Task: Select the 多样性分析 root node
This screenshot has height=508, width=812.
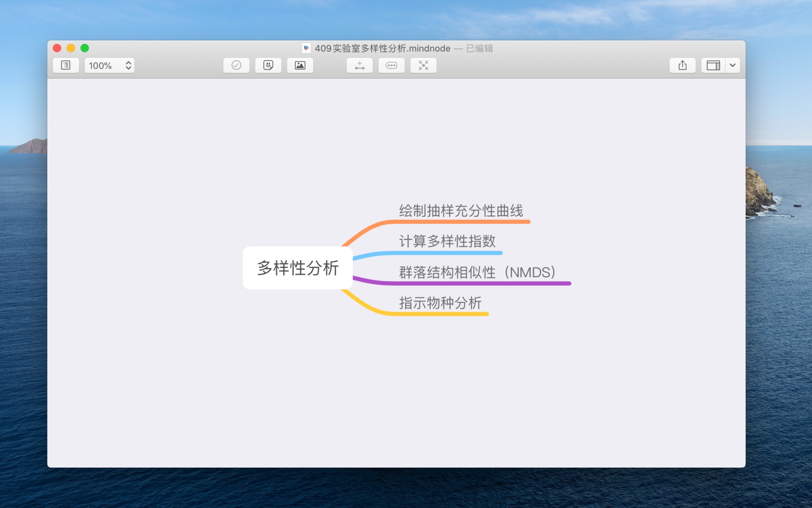Action: click(x=298, y=267)
